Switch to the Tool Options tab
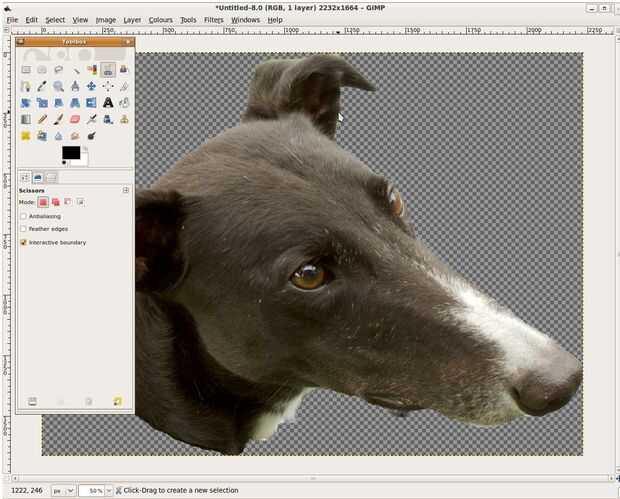Image resolution: width=620 pixels, height=499 pixels. [x=25, y=178]
